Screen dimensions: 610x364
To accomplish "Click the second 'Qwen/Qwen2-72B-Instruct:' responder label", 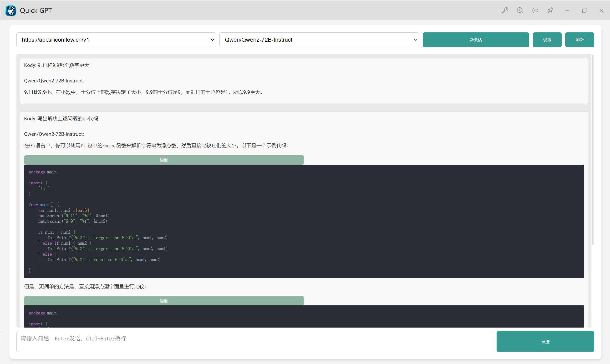I will pyautogui.click(x=54, y=134).
